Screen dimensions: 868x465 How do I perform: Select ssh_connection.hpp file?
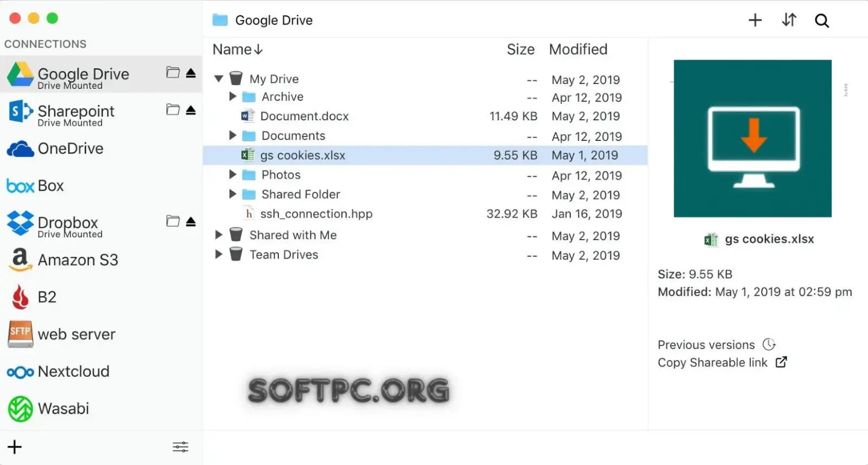(316, 214)
